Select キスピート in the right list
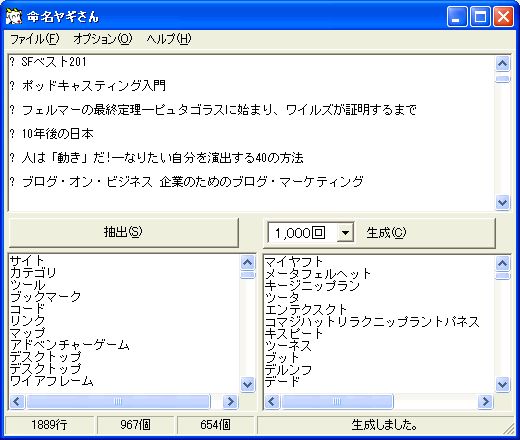The width and height of the screenshot is (520, 440). [294, 334]
